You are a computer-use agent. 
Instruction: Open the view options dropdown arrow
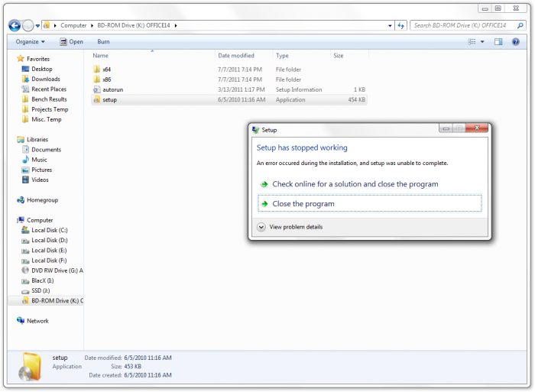[x=482, y=41]
